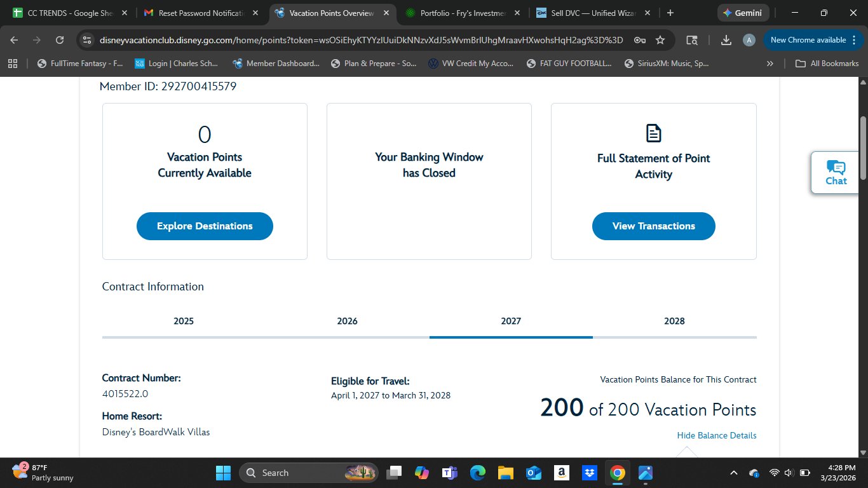Click the page vertical scrollbar thumb

[x=863, y=148]
